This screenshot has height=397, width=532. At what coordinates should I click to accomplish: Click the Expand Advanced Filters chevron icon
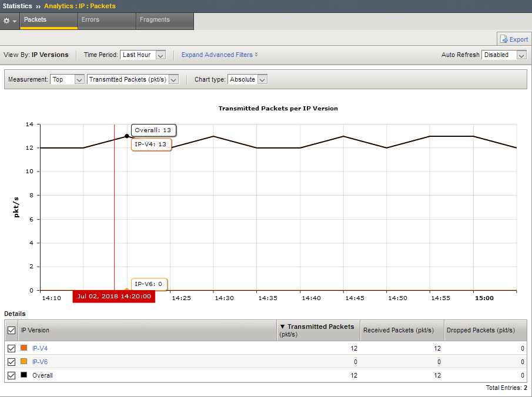point(256,55)
